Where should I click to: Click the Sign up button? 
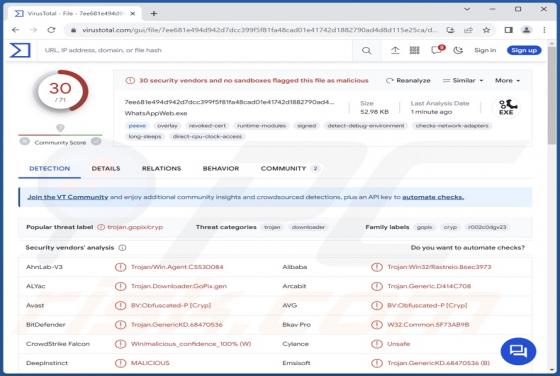click(x=524, y=50)
